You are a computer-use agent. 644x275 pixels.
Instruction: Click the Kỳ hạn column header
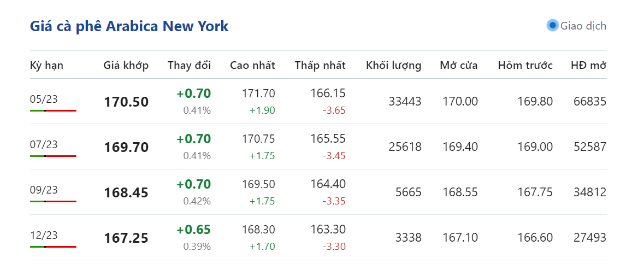[x=46, y=66]
